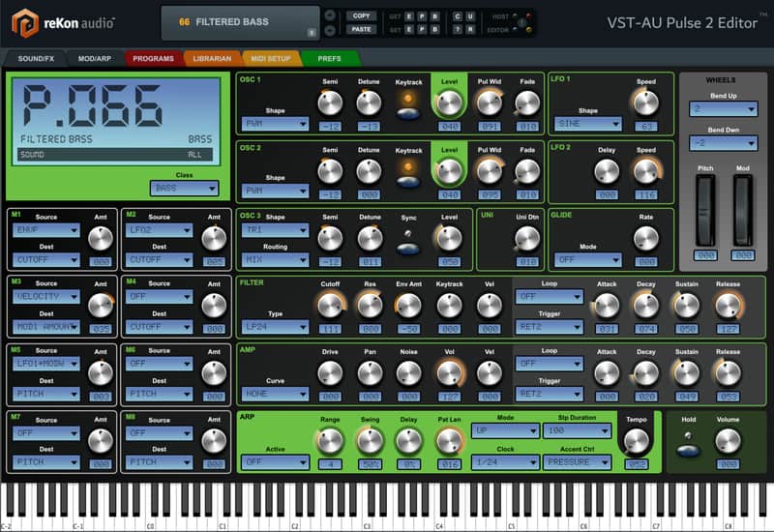Click the COPY button
Image resolution: width=774 pixels, height=532 pixels.
(x=361, y=15)
